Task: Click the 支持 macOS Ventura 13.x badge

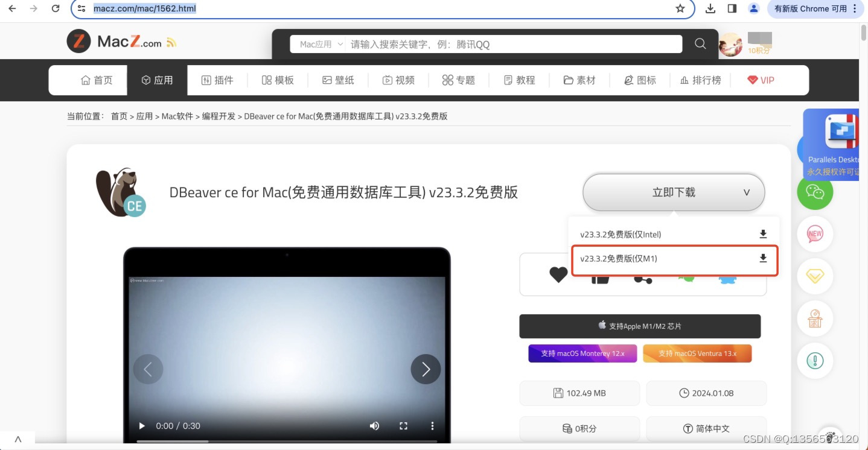Action: coord(697,353)
